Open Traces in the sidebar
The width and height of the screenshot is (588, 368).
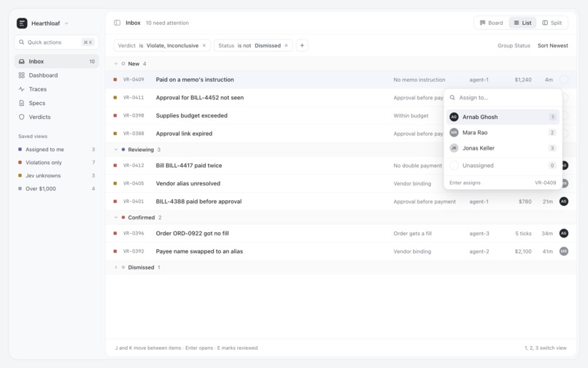click(57, 89)
